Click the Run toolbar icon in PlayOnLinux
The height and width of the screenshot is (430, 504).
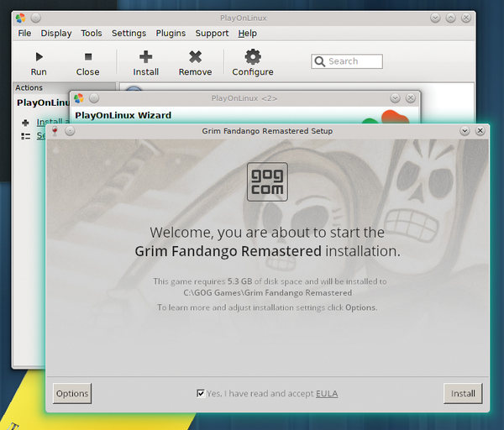coord(39,57)
